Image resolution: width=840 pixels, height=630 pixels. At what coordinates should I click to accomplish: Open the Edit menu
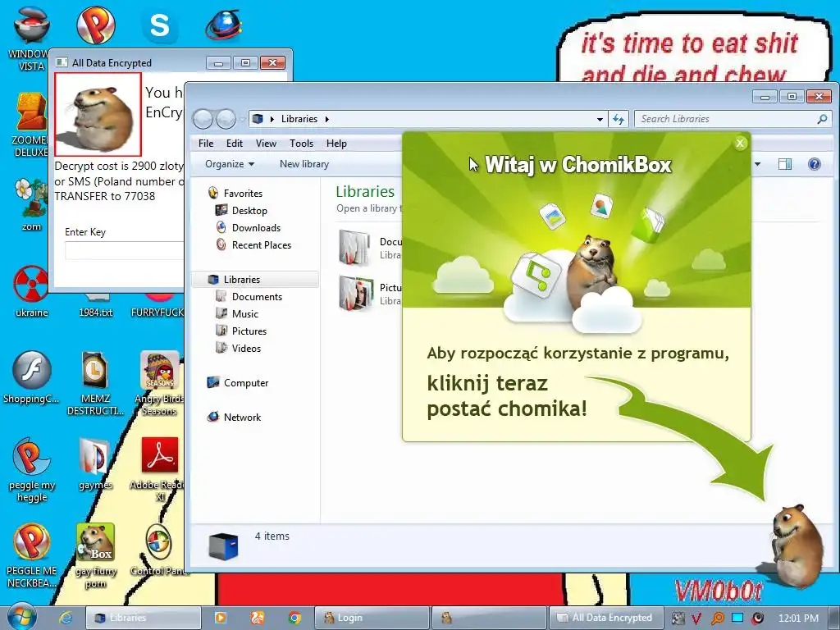coord(234,143)
